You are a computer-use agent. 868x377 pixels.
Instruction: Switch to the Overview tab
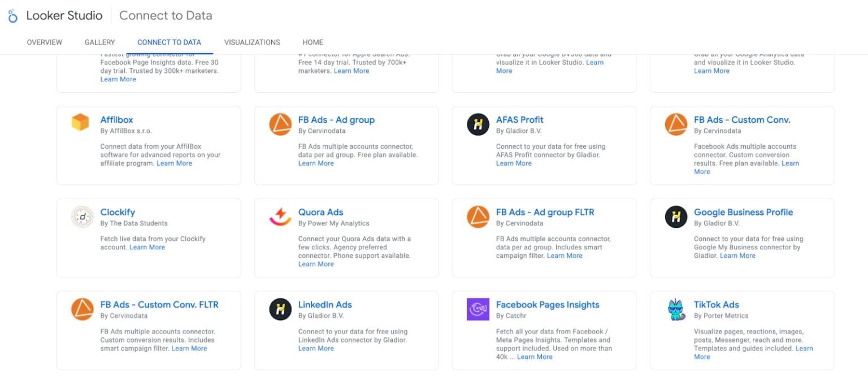click(x=45, y=42)
